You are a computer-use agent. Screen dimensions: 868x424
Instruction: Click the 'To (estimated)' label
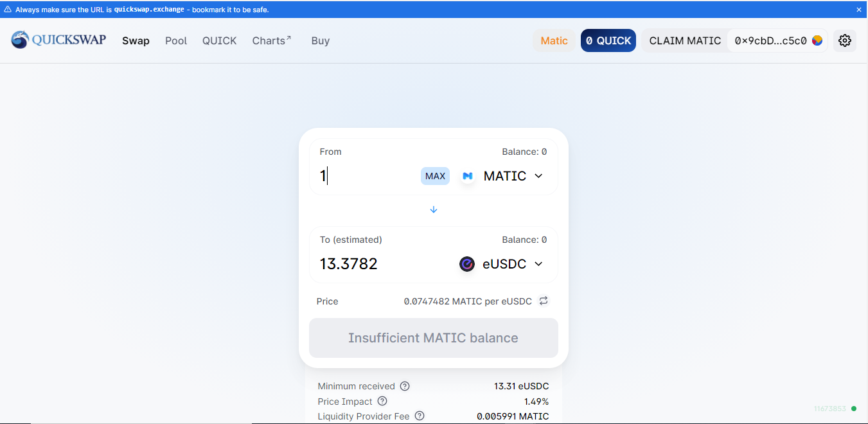pyautogui.click(x=351, y=240)
